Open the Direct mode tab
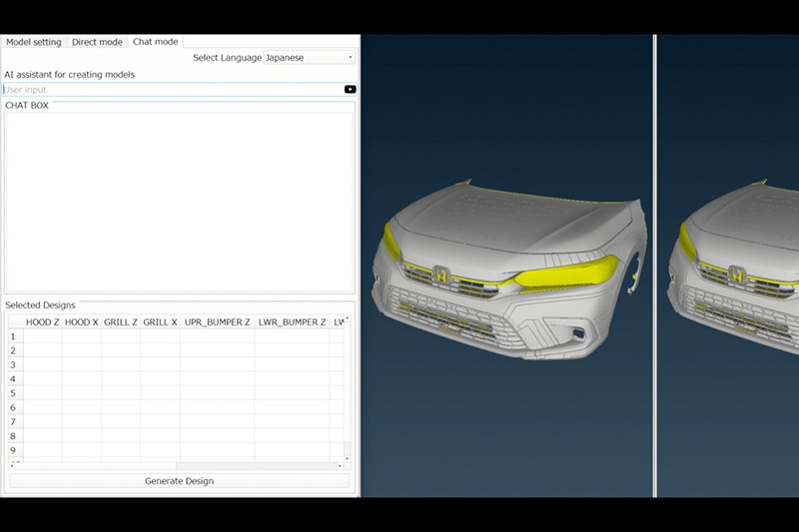Image resolution: width=799 pixels, height=532 pixels. (x=97, y=42)
